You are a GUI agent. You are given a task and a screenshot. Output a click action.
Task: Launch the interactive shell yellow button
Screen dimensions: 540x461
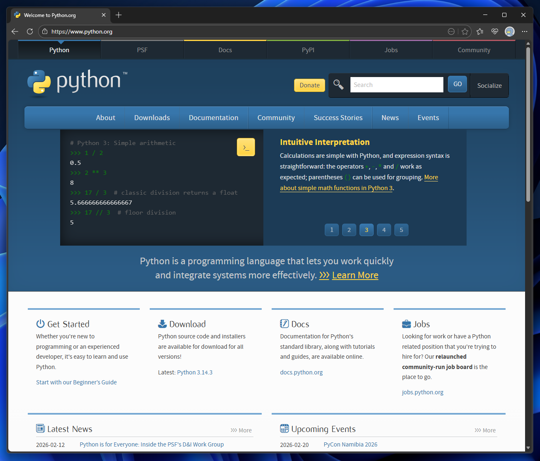246,147
